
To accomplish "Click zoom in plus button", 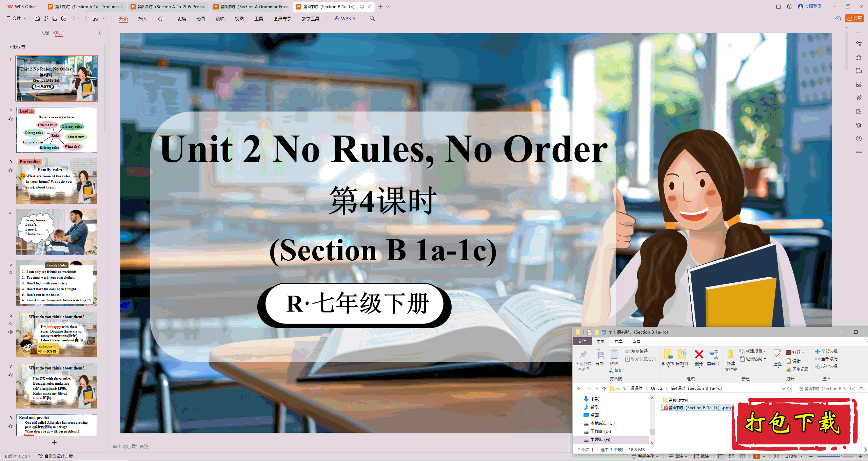I will click(x=860, y=456).
